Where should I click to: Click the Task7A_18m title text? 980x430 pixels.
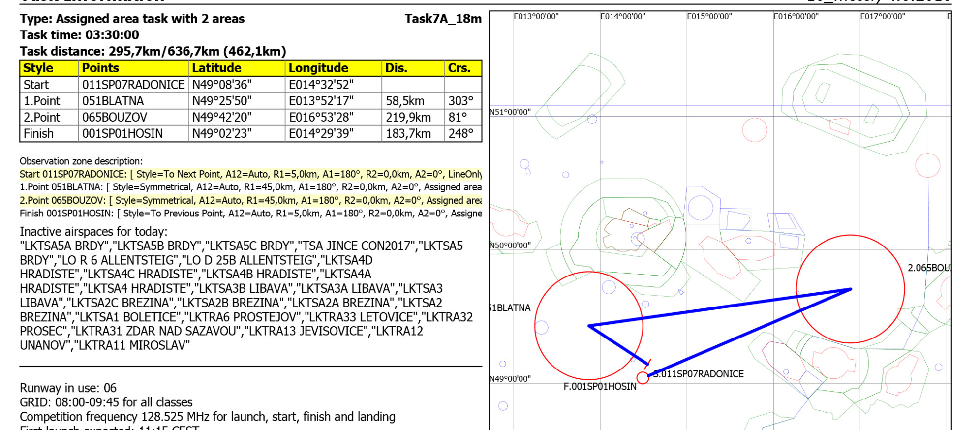[x=443, y=19]
